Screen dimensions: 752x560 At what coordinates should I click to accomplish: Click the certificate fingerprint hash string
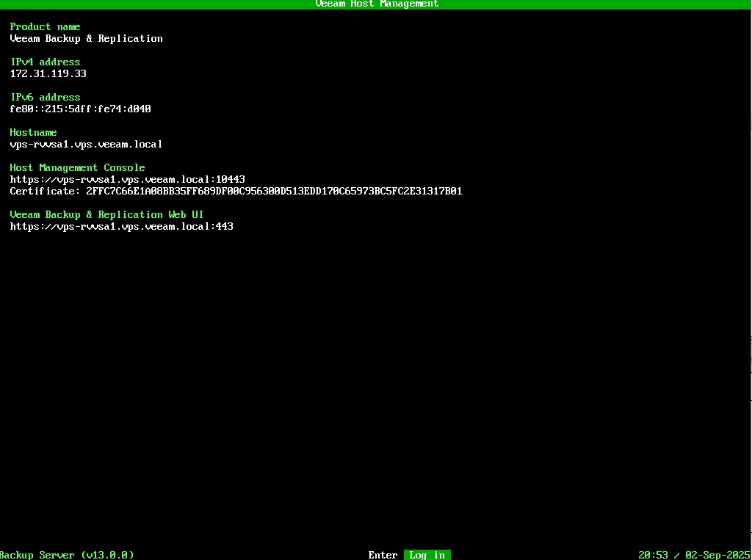pos(274,191)
